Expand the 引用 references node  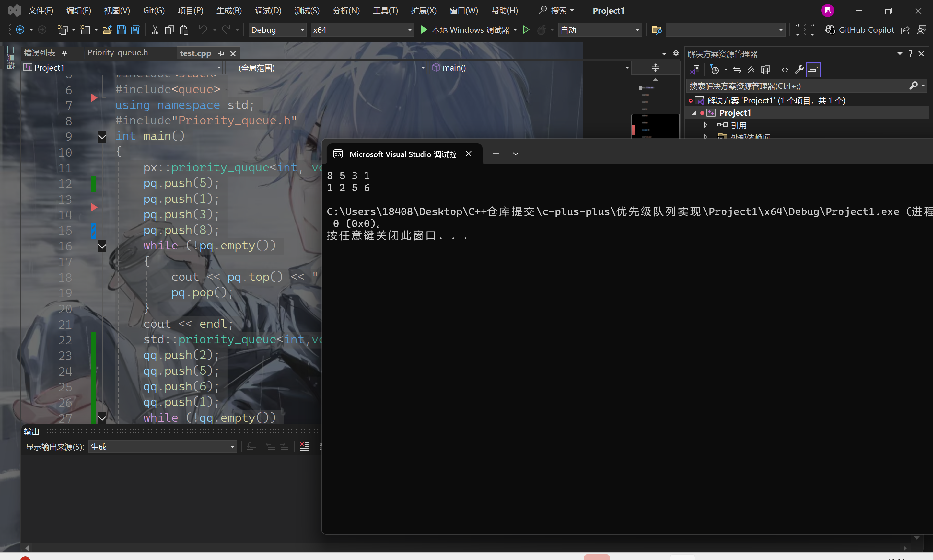pyautogui.click(x=705, y=125)
